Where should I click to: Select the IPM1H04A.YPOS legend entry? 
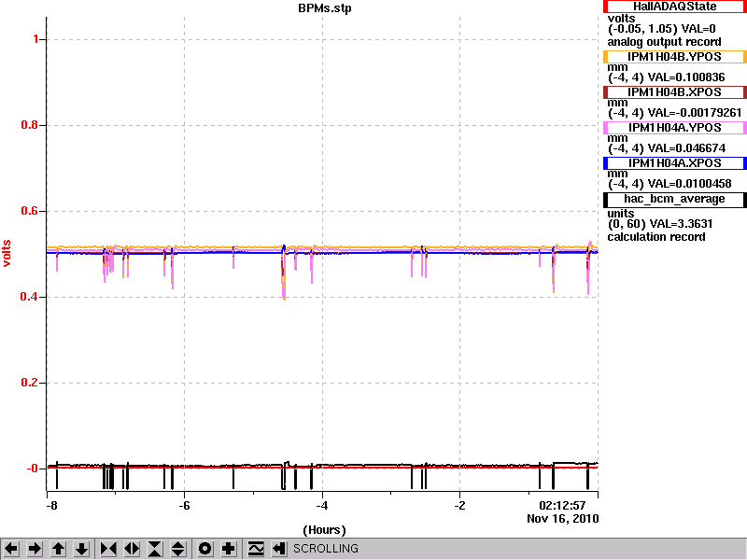(674, 128)
